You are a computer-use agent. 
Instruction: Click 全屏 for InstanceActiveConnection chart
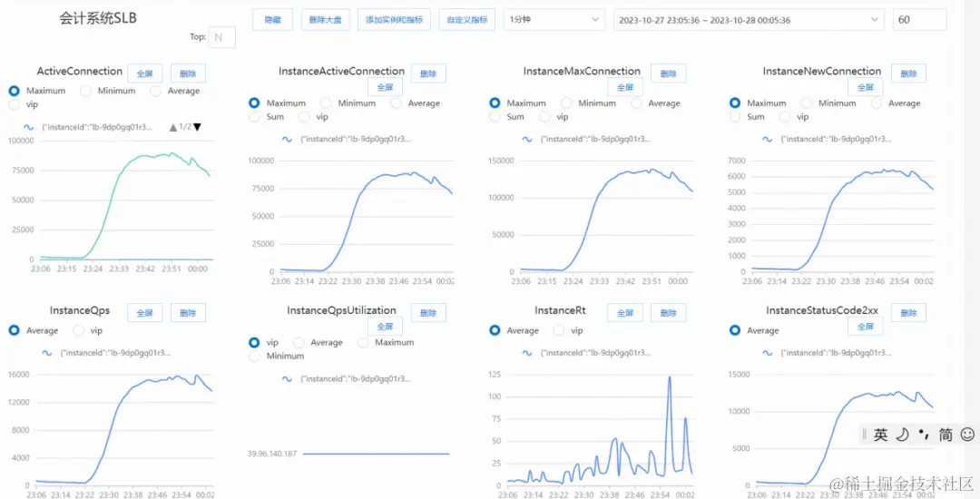385,87
